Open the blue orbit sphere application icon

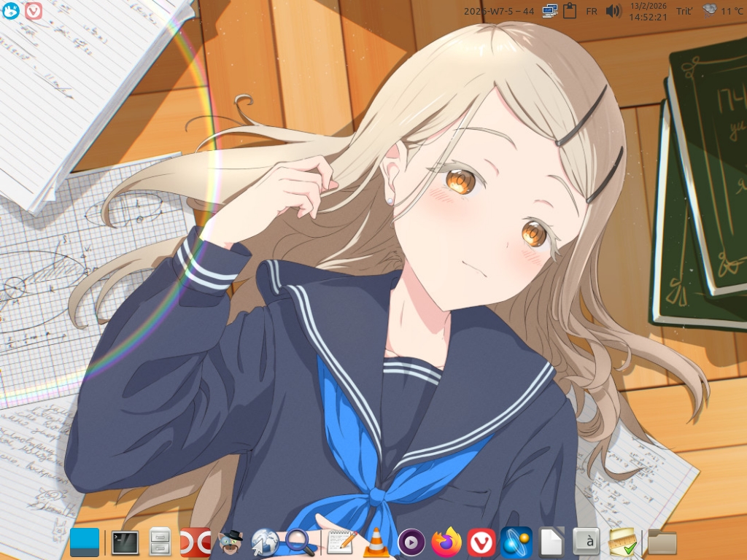pyautogui.click(x=516, y=542)
